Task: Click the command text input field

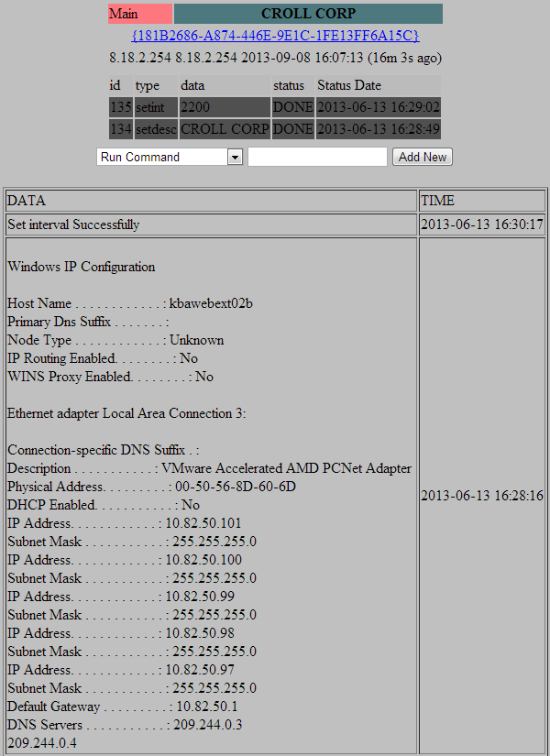Action: 317,158
